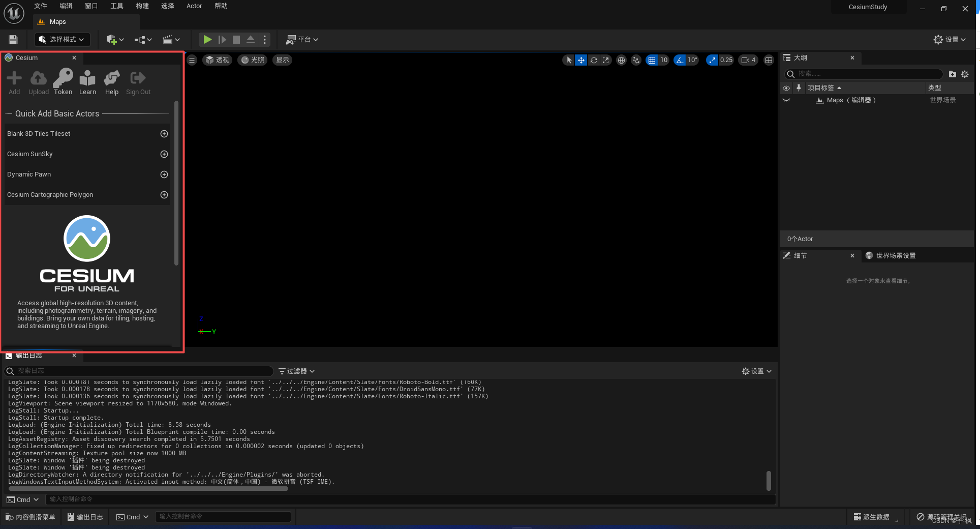Open the add content quick menu
Image resolution: width=980 pixels, height=529 pixels.
[115, 40]
